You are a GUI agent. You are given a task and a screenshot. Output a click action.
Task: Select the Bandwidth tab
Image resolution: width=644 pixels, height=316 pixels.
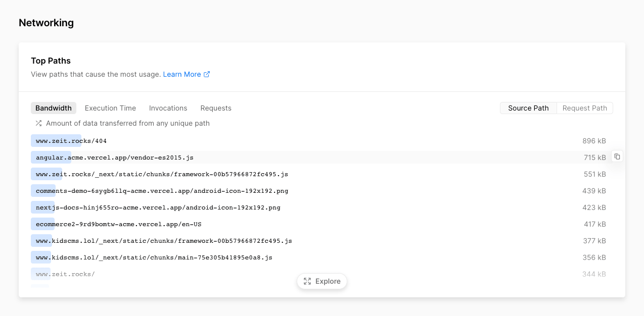coord(54,108)
